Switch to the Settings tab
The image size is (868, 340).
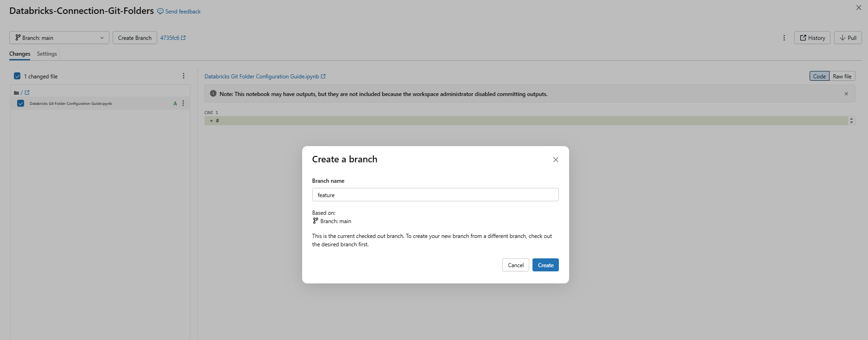47,54
